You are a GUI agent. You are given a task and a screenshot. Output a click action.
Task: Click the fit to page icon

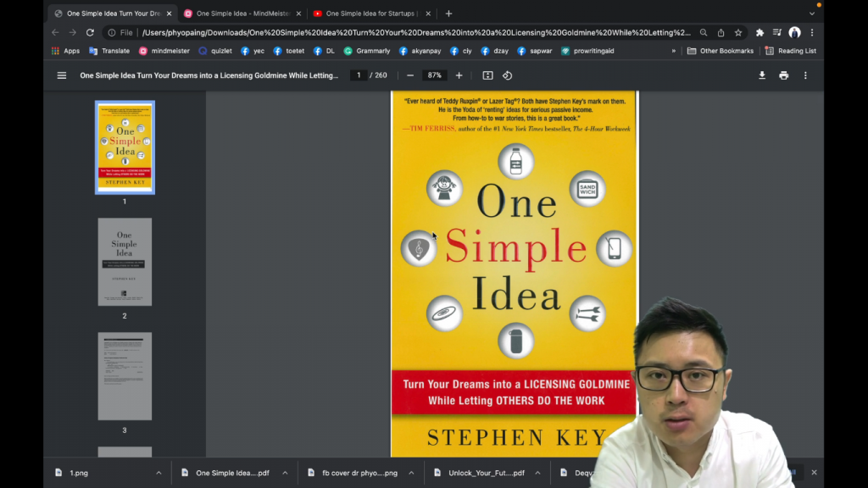pyautogui.click(x=487, y=75)
